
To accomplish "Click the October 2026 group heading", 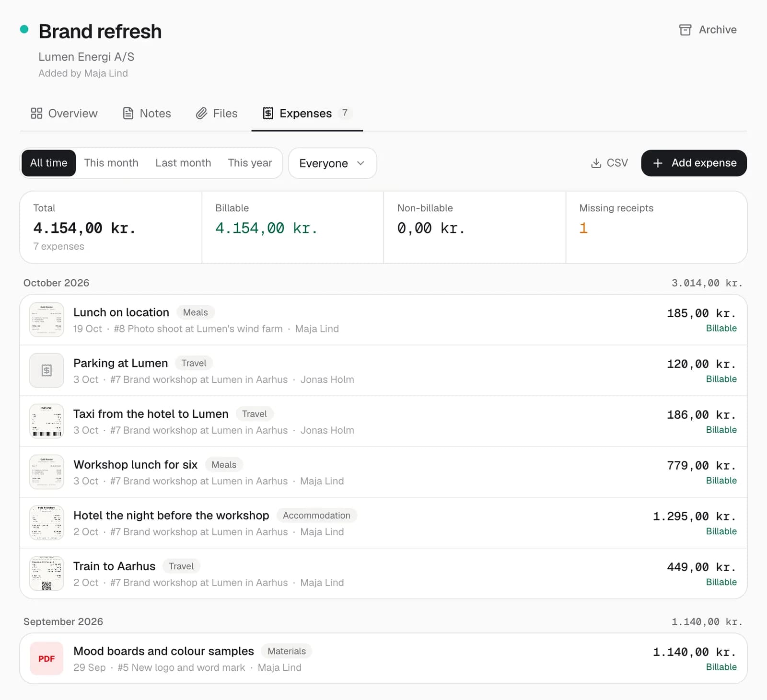I will pyautogui.click(x=57, y=283).
